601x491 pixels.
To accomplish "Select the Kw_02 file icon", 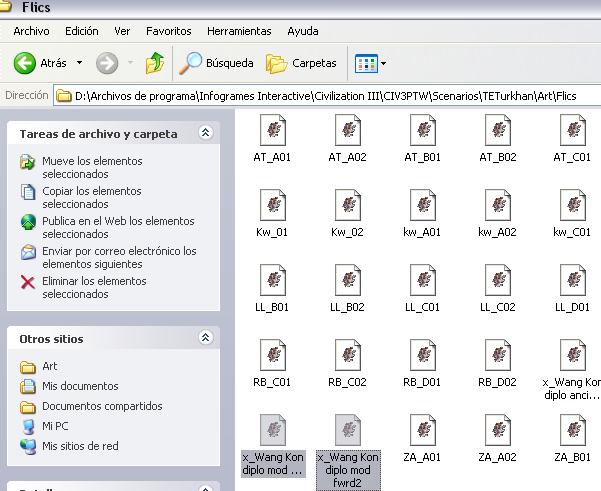I will 346,205.
